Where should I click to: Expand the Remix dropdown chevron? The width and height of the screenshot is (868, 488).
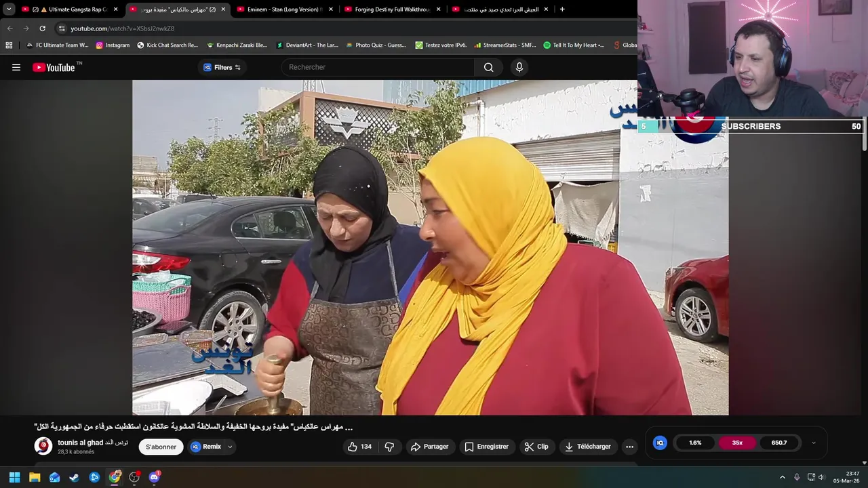[x=230, y=447]
